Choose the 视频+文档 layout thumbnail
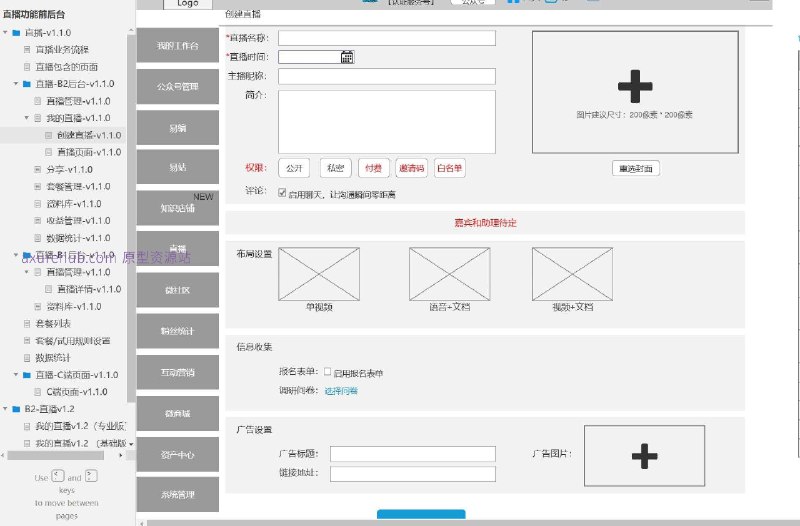The width and height of the screenshot is (800, 526). 572,274
